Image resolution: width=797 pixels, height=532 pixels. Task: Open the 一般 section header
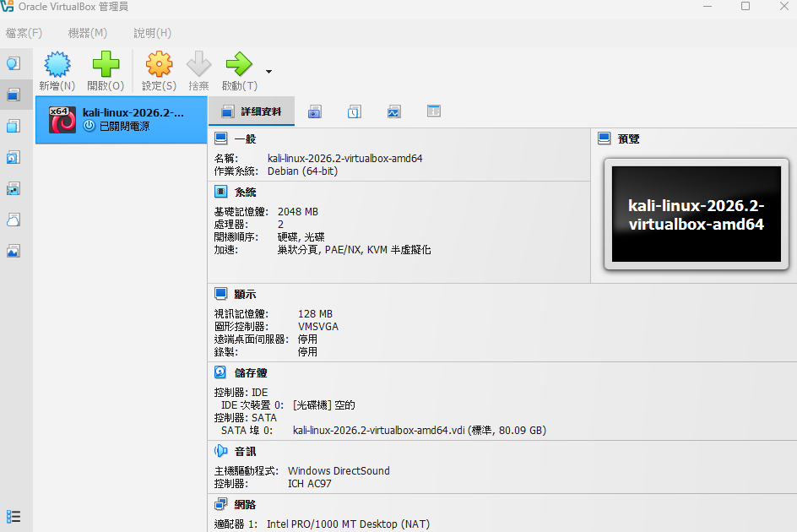[245, 138]
